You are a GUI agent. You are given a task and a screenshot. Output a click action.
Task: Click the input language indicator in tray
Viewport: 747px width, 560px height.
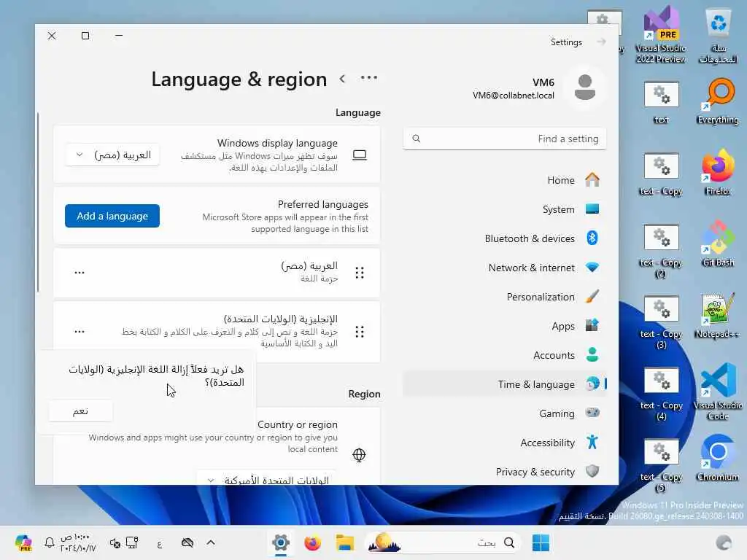(160, 542)
